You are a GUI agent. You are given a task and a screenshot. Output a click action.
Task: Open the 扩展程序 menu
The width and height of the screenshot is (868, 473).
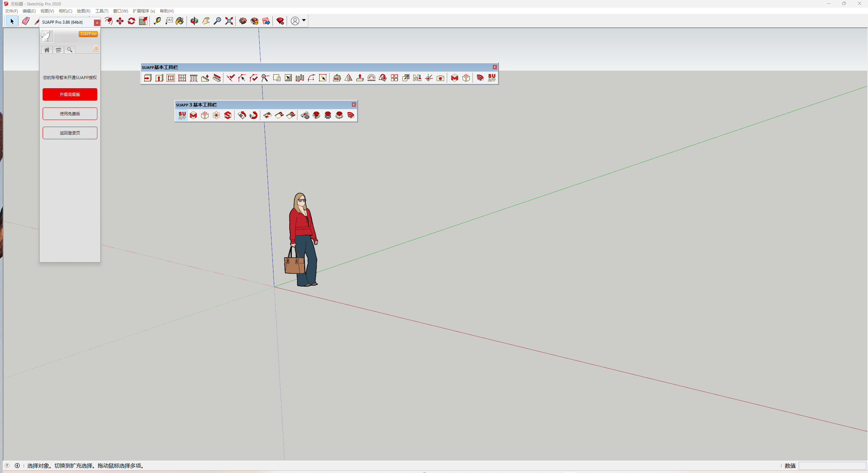[144, 11]
